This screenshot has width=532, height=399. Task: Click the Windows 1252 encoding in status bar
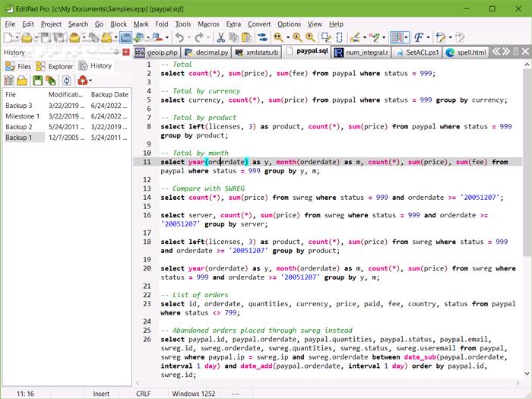point(195,393)
